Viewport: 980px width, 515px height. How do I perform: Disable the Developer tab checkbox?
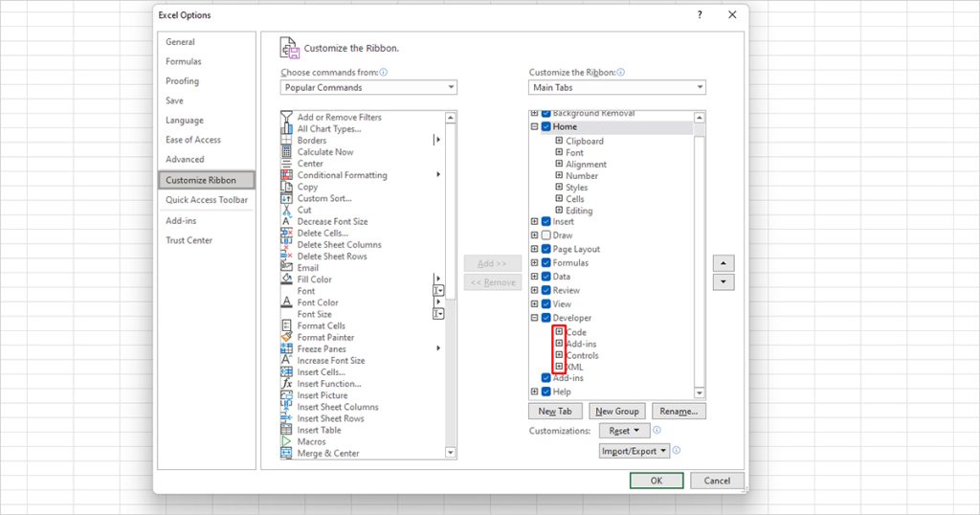[x=546, y=318]
